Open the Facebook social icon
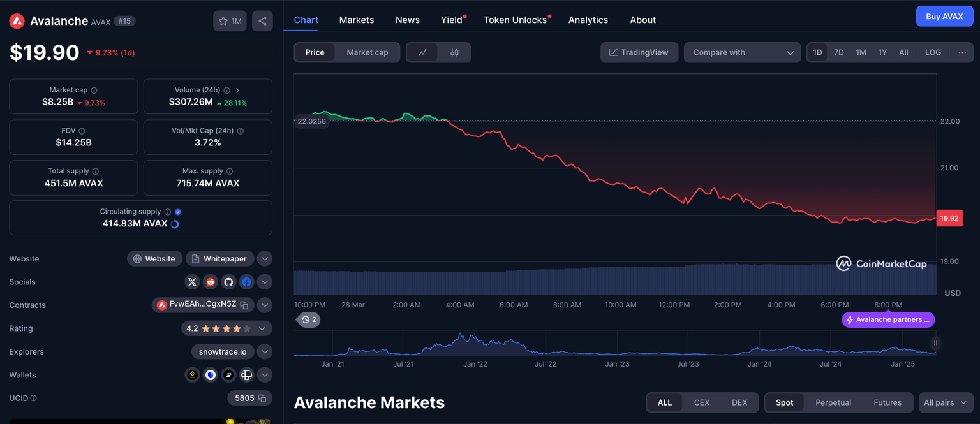Image resolution: width=980 pixels, height=424 pixels. pyautogui.click(x=246, y=282)
